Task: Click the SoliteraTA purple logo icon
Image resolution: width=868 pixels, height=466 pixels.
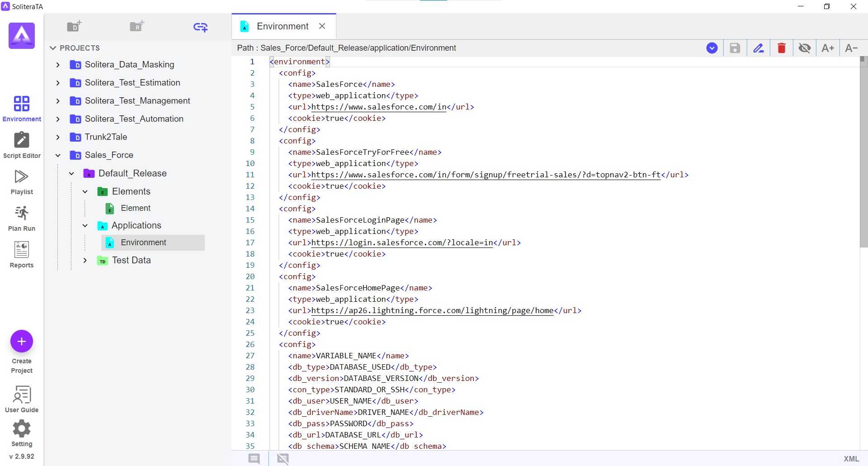Action: coord(22,36)
